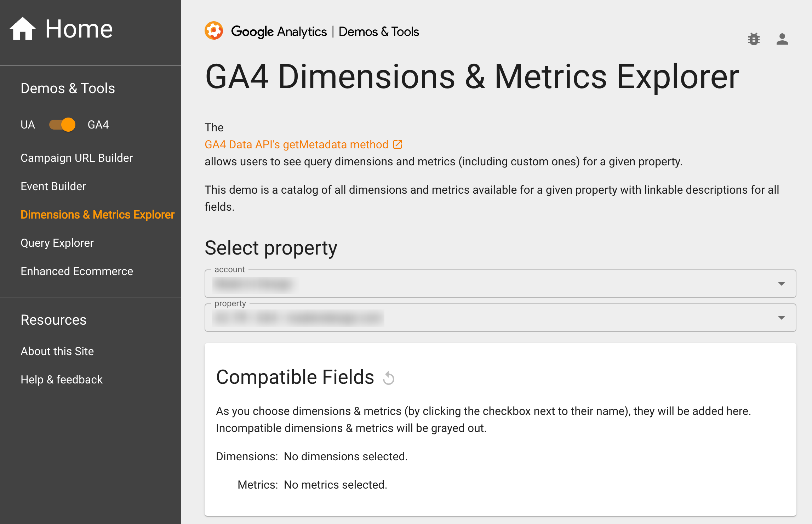812x524 pixels.
Task: Click the Google Analytics gear logo
Action: click(214, 31)
